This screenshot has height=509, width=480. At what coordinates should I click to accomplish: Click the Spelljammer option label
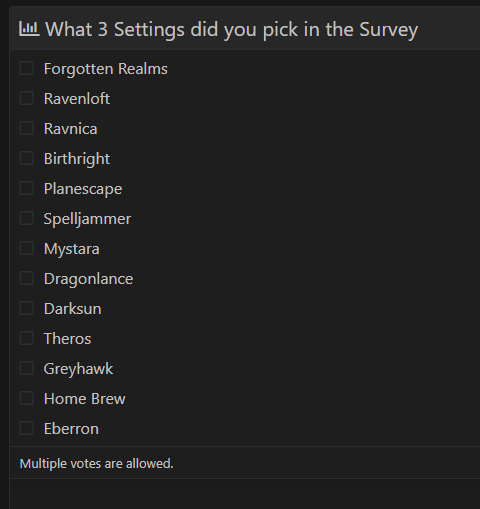[87, 219]
